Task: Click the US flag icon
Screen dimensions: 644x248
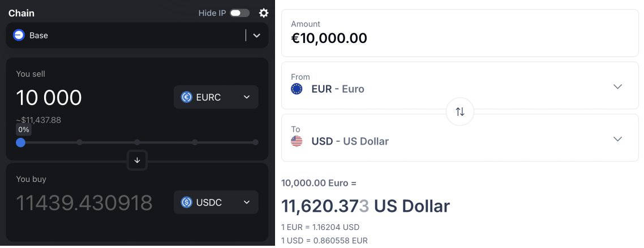Action: tap(297, 141)
